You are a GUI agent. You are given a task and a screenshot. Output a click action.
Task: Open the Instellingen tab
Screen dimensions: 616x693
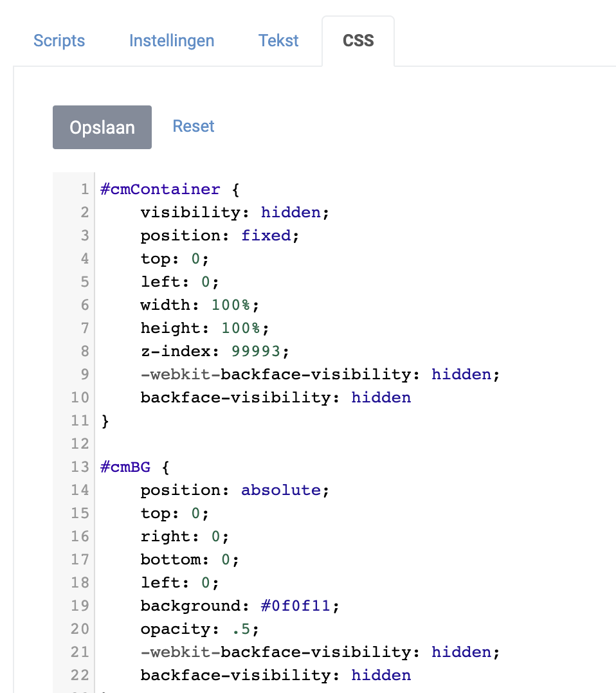[x=172, y=40]
